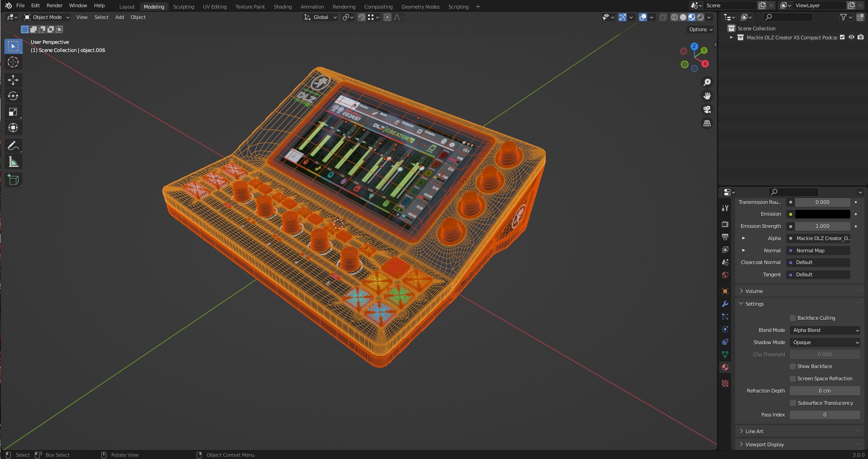Click the zoom viewport icon
The height and width of the screenshot is (459, 868).
click(x=707, y=82)
